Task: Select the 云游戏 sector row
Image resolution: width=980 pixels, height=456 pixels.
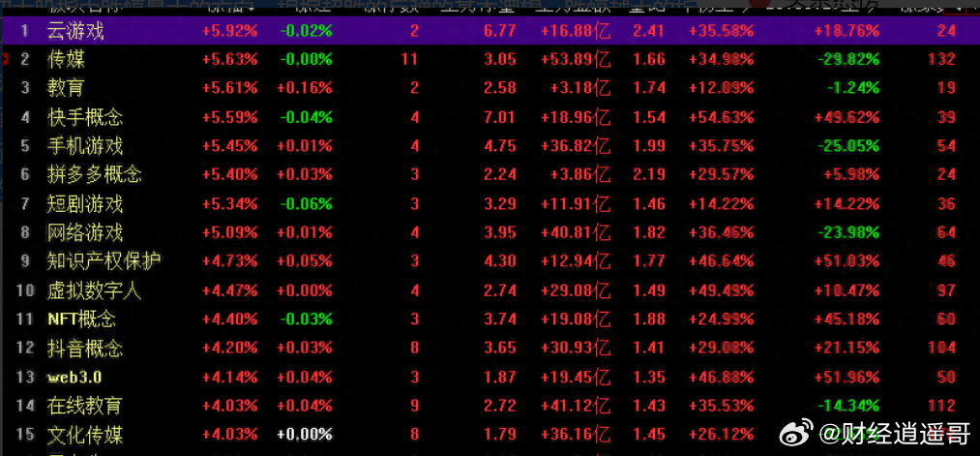Action: click(75, 31)
